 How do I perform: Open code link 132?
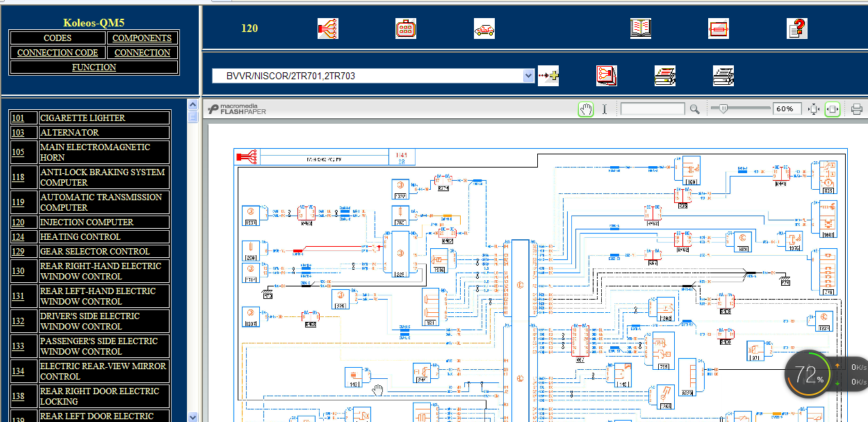point(18,321)
